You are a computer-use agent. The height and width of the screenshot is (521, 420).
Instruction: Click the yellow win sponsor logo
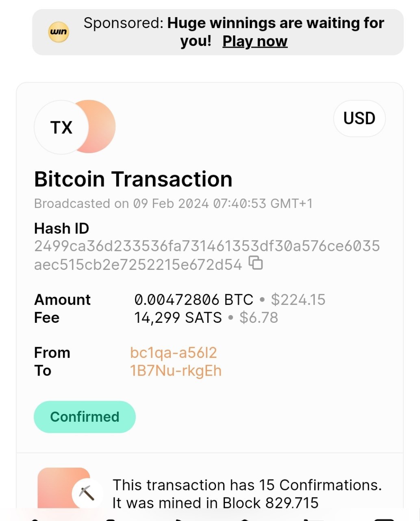[x=59, y=32]
